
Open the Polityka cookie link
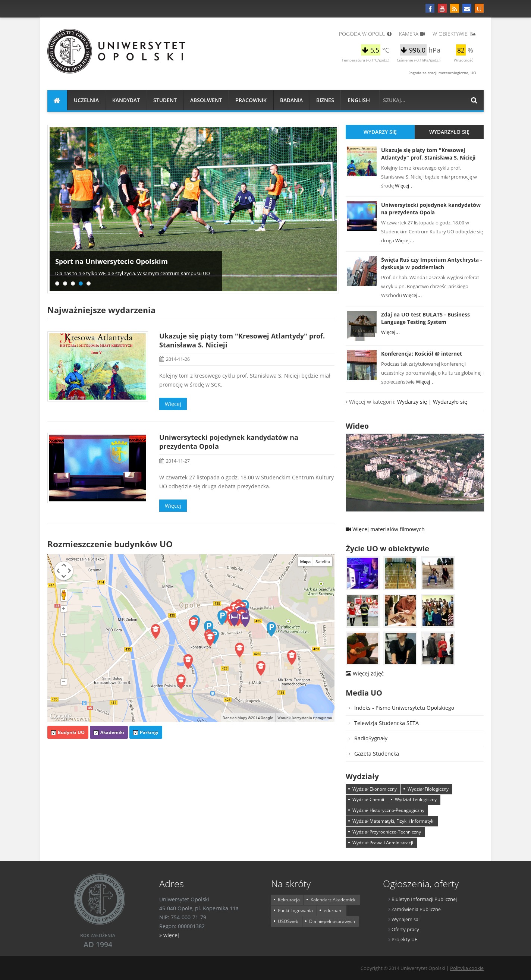pos(466,968)
